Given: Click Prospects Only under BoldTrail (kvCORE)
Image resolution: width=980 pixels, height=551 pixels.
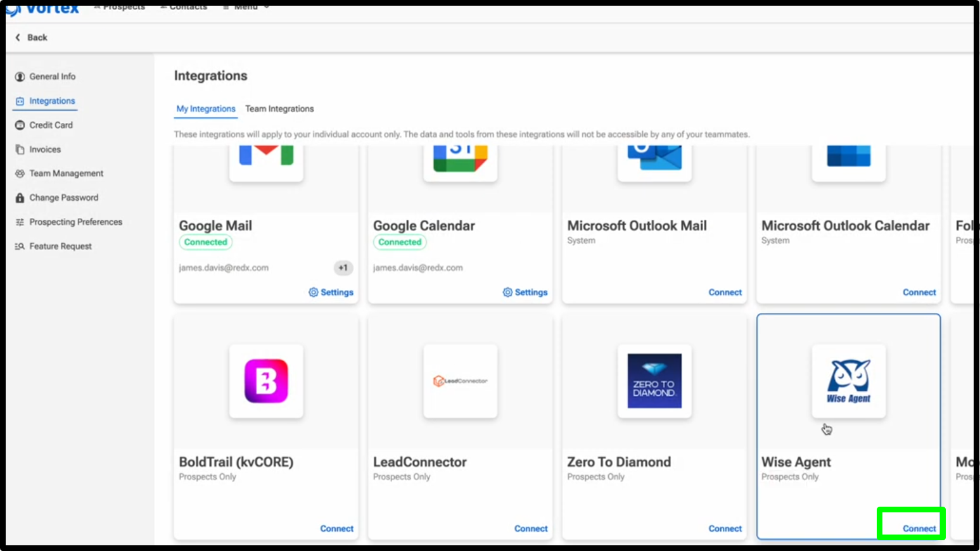Looking at the screenshot, I should (x=207, y=477).
